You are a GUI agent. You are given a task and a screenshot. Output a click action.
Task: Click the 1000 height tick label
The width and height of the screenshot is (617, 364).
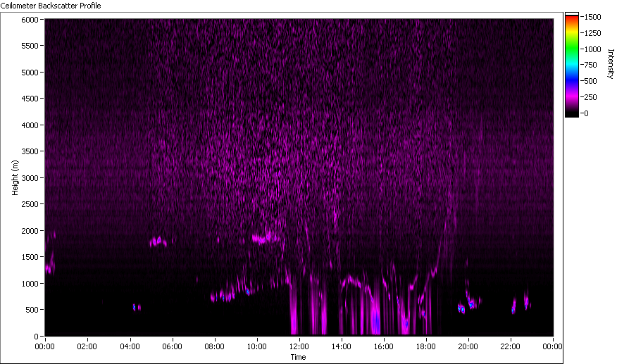(x=30, y=283)
